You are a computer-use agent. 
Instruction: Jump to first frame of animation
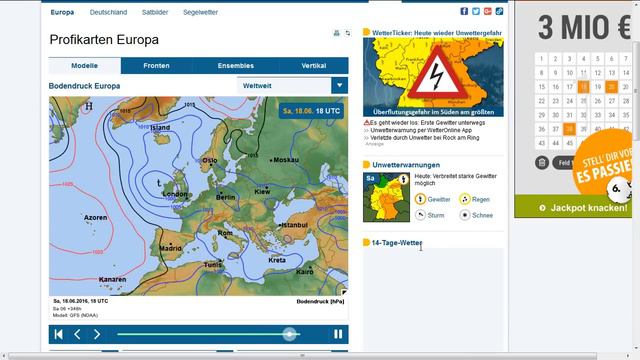point(58,334)
